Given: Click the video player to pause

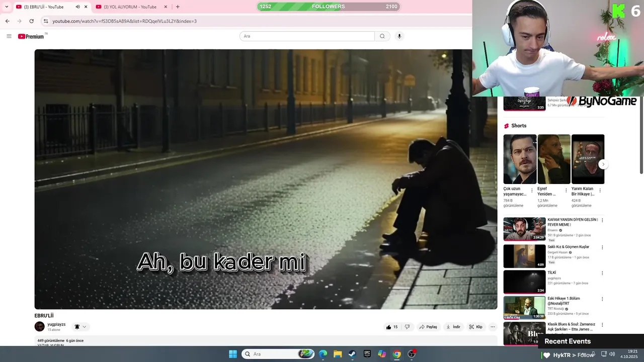Looking at the screenshot, I should click(266, 179).
